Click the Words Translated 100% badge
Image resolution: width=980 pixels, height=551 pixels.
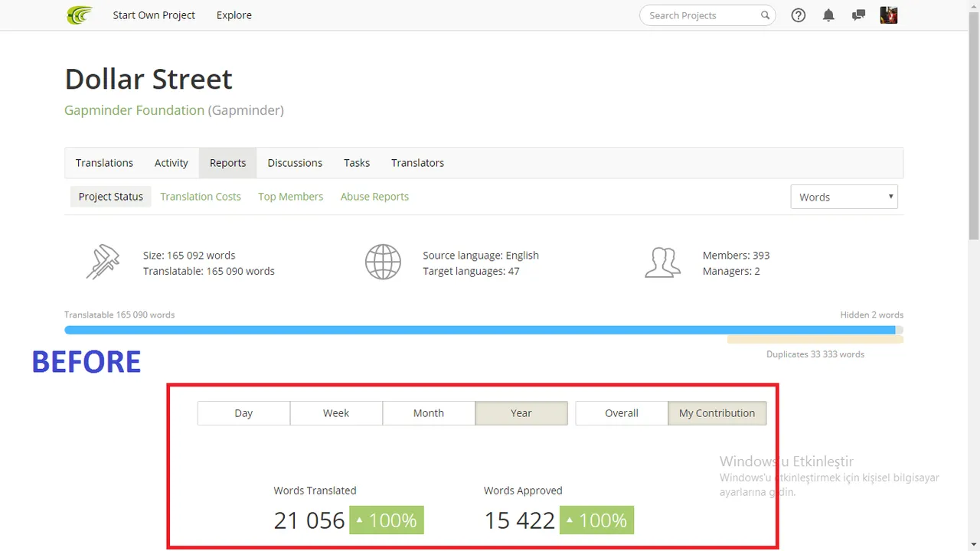pyautogui.click(x=387, y=520)
